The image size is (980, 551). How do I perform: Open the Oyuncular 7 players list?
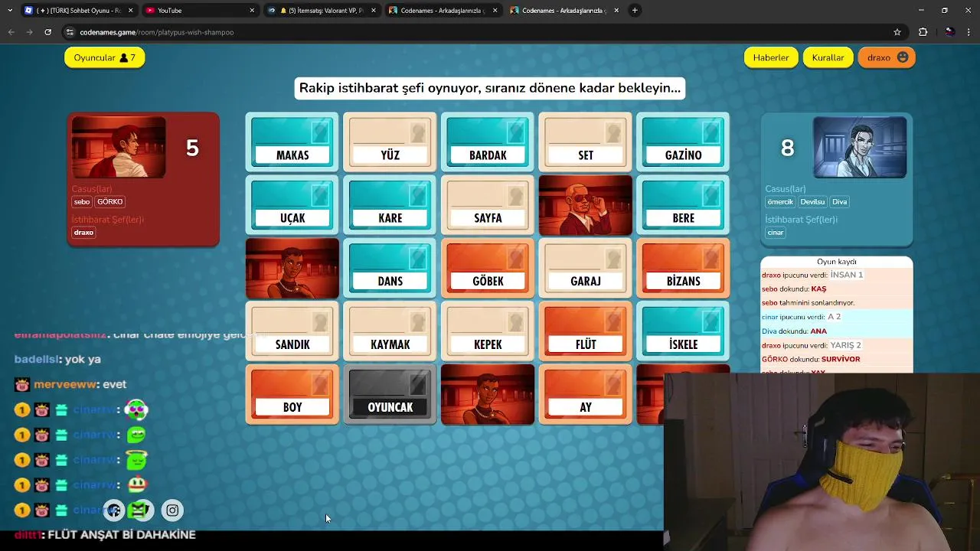105,57
